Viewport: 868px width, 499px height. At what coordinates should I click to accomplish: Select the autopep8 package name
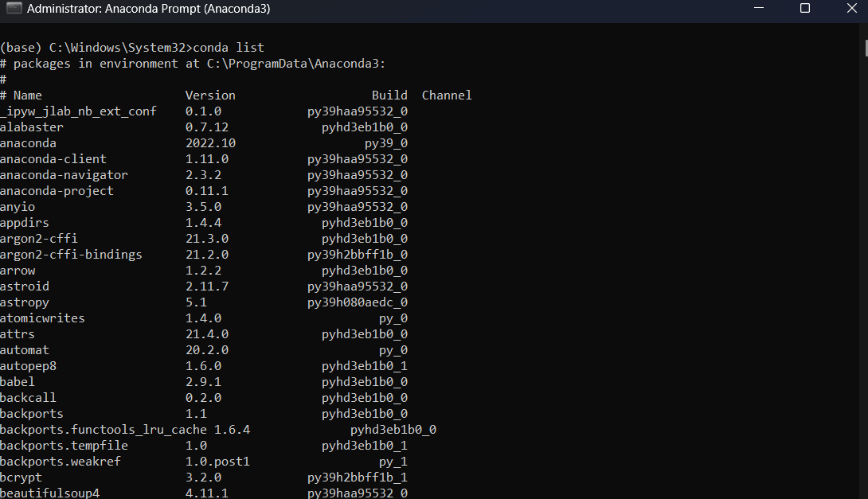[28, 365]
